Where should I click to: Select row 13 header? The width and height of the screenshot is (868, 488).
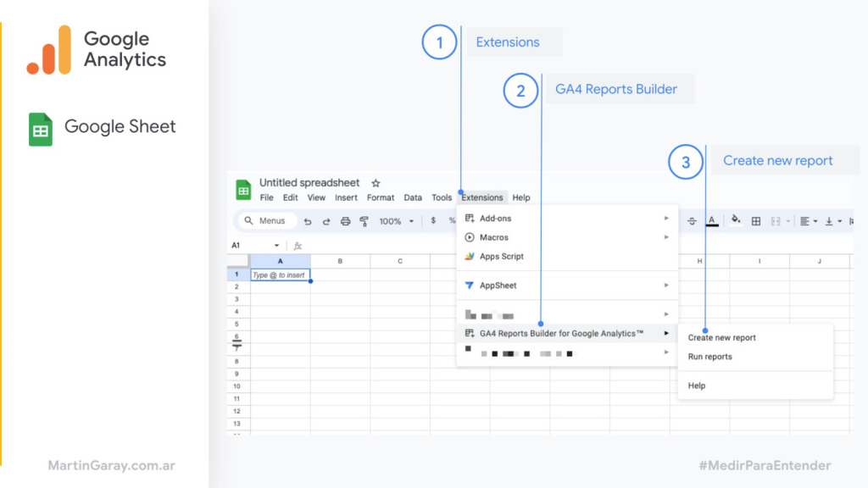coord(237,424)
